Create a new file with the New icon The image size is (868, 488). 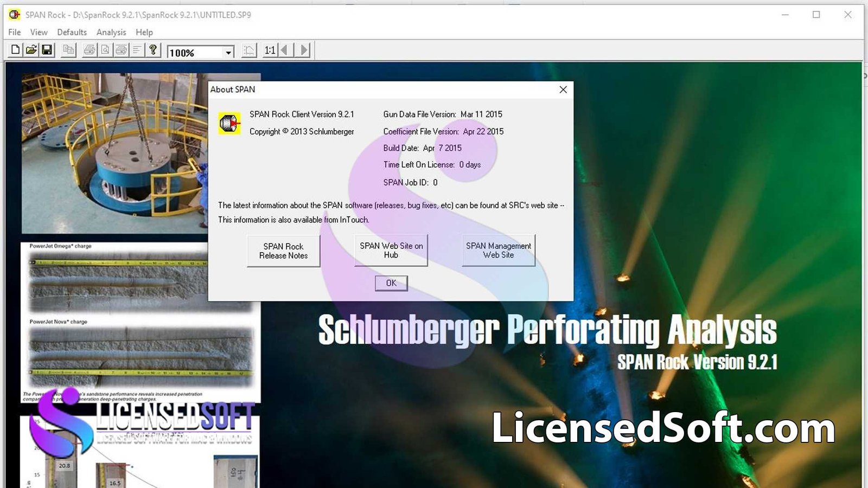(x=15, y=50)
